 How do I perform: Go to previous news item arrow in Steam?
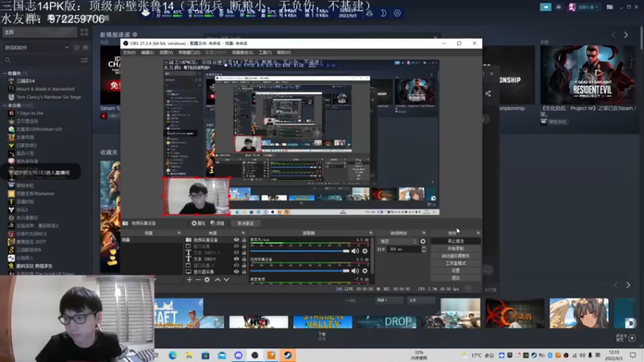pos(613,35)
